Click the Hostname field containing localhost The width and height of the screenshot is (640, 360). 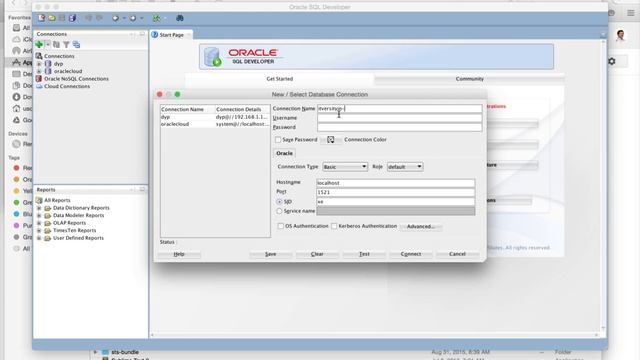(x=396, y=183)
